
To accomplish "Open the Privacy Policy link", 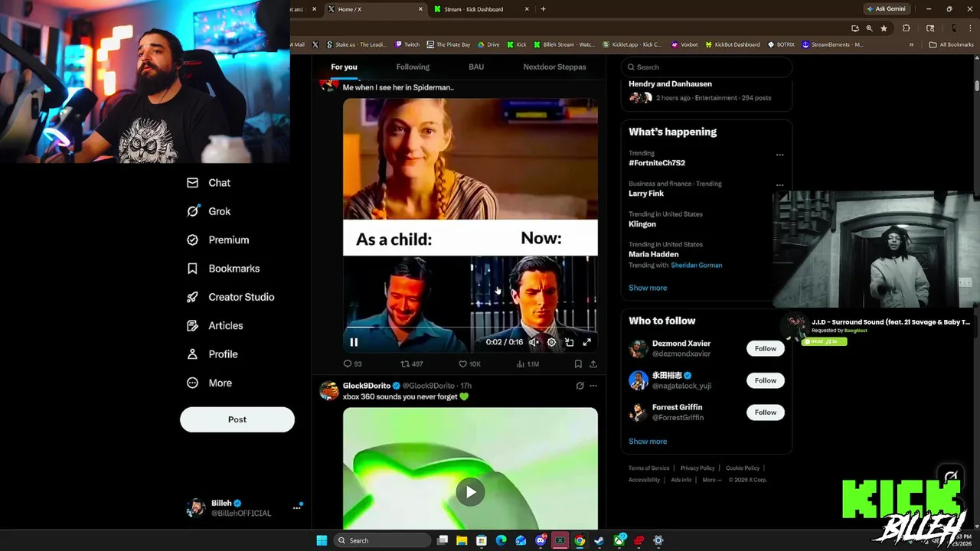I will (697, 468).
